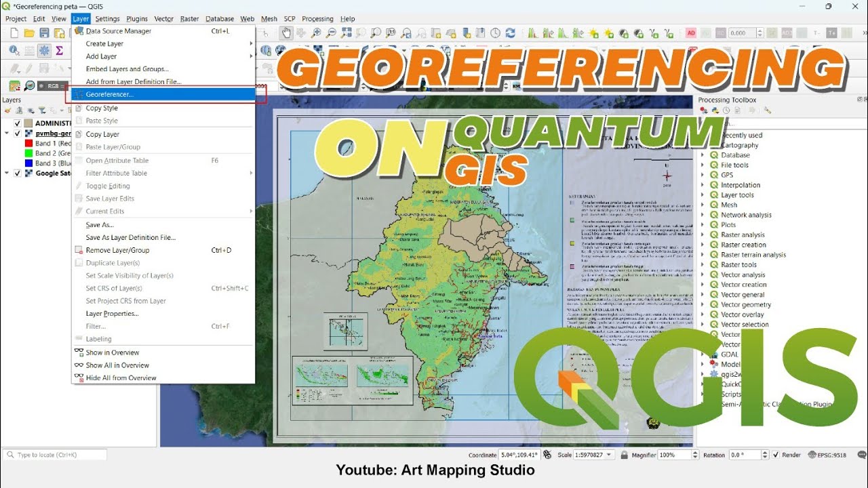Click the Save As project icon
The width and height of the screenshot is (868, 488).
[60, 33]
